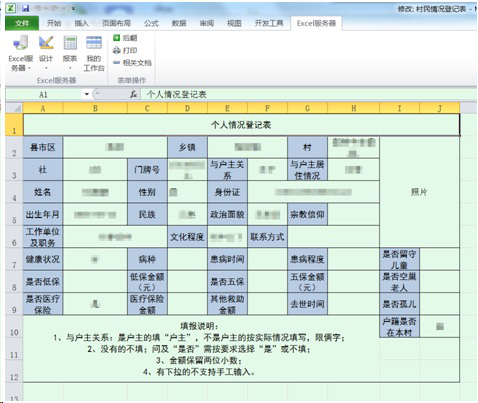This screenshot has width=478, height=403.
Task: Open the 设计 dropdown arrow below the icon
Action: (46, 68)
